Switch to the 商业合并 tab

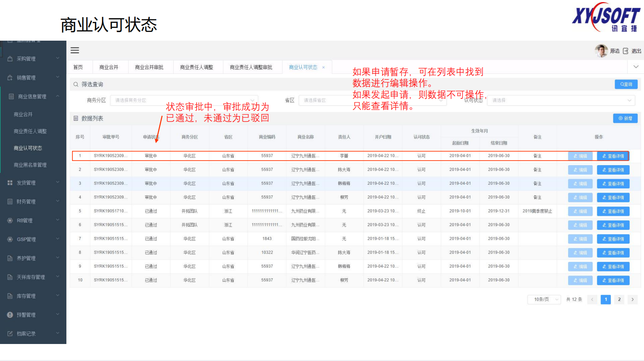click(109, 67)
